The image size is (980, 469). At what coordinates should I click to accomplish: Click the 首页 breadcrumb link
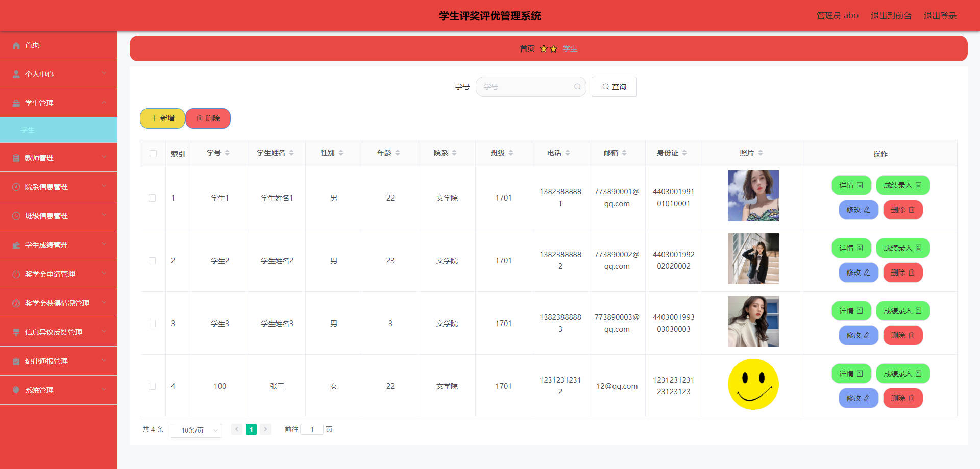click(x=527, y=48)
